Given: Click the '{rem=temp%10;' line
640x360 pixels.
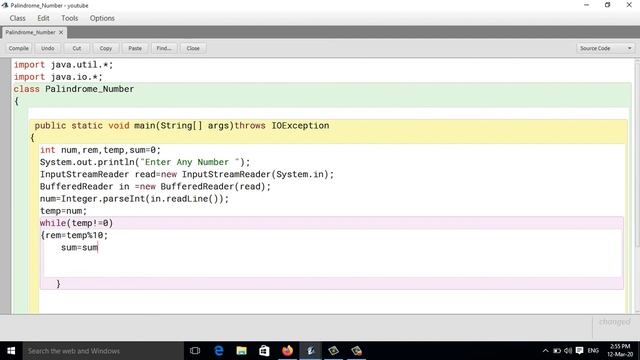Looking at the screenshot, I should (x=74, y=236).
